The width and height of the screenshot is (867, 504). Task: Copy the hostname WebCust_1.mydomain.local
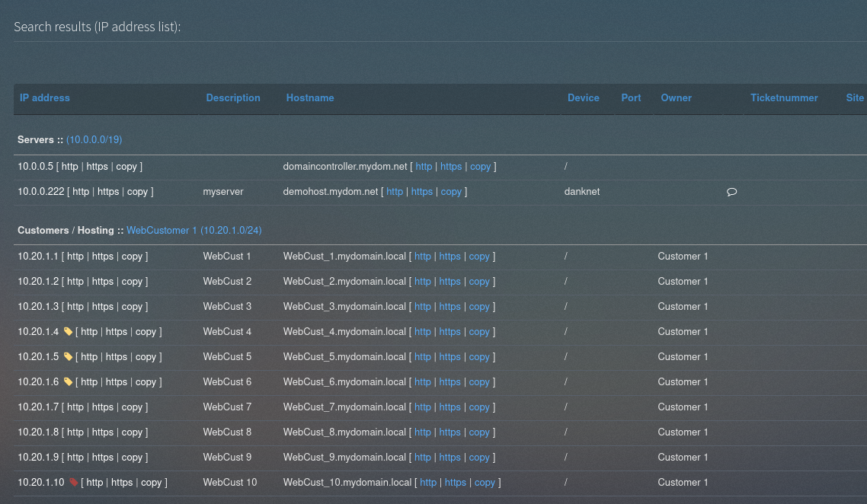tap(479, 256)
